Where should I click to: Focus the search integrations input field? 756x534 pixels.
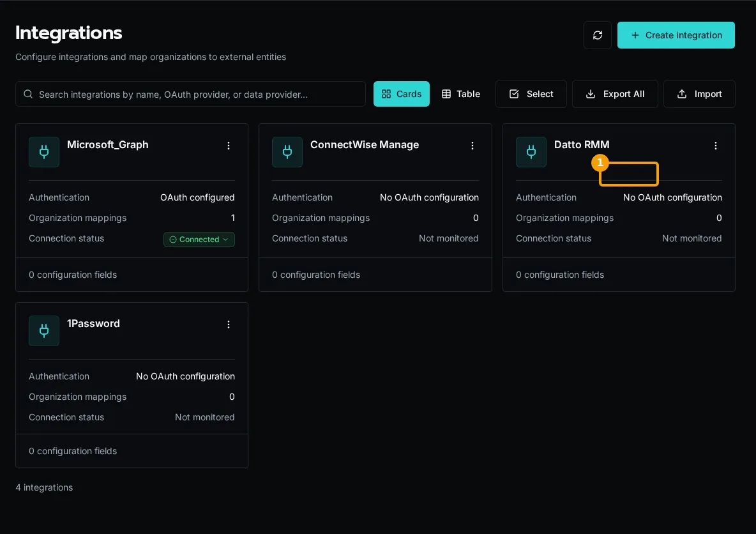[x=190, y=94]
